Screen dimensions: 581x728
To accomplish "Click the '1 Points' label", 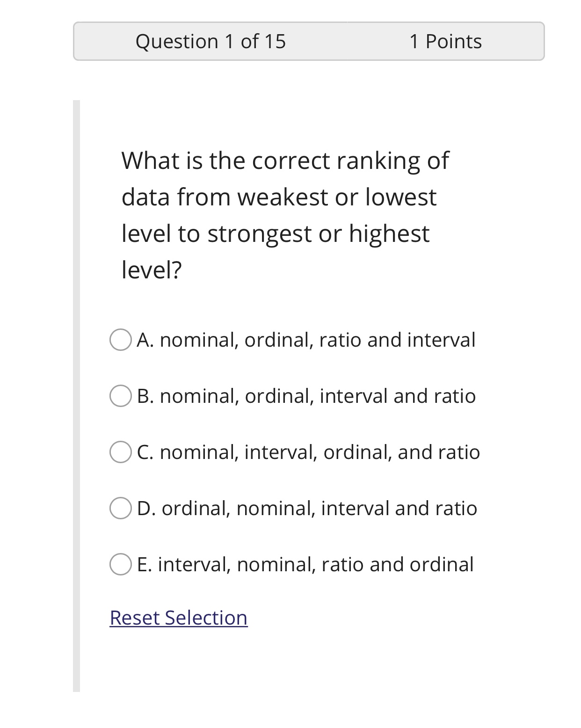I will [x=445, y=41].
